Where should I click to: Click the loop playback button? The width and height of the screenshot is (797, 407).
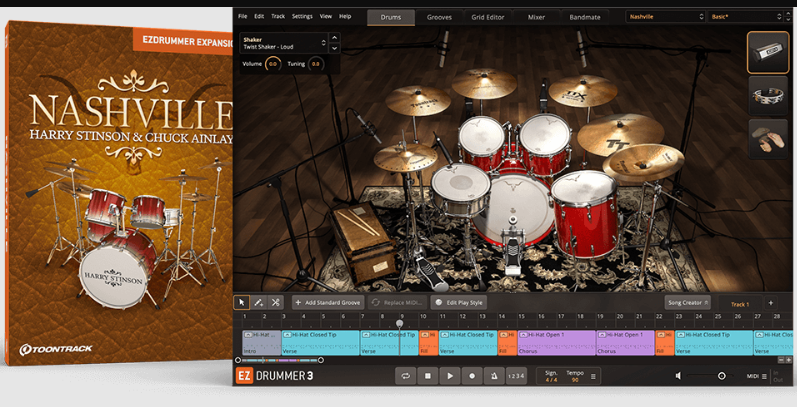pyautogui.click(x=406, y=376)
